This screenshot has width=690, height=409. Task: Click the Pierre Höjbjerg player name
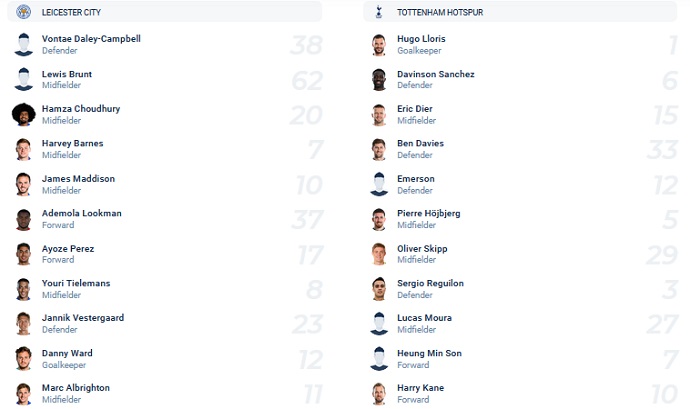429,214
